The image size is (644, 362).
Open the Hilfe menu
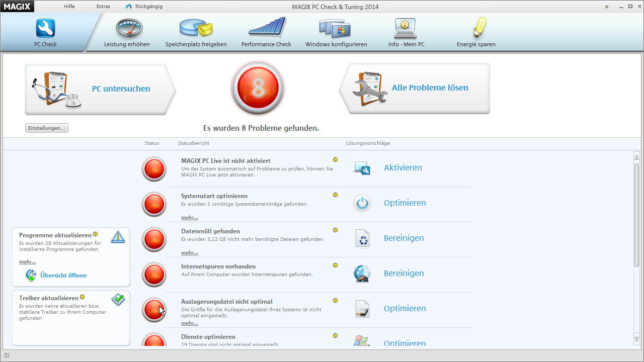click(x=69, y=7)
